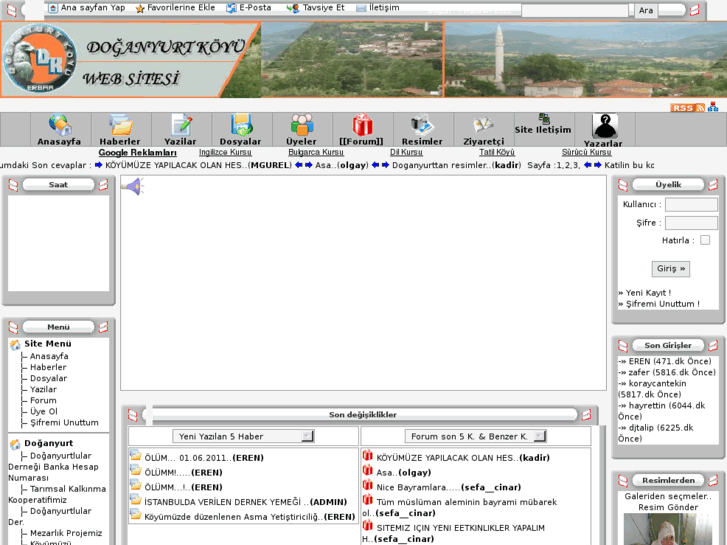Open the Yazilar notepad icon
This screenshot has width=727, height=545.
point(181,124)
